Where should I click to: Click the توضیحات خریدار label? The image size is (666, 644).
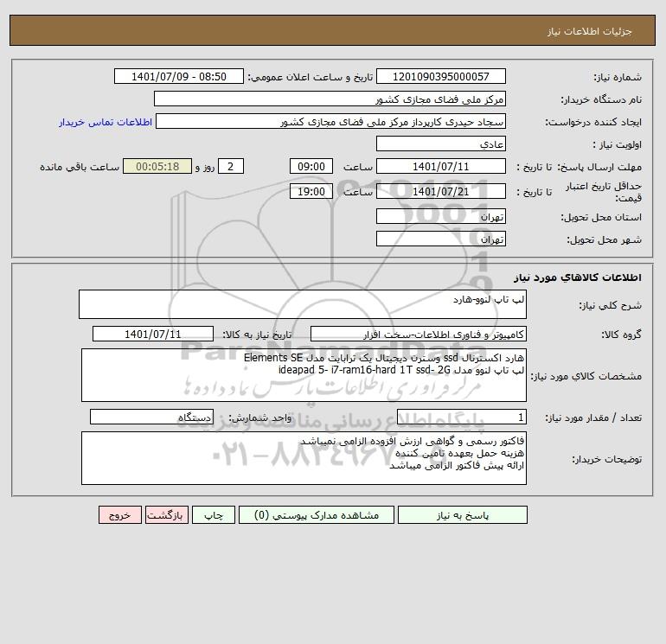click(606, 459)
